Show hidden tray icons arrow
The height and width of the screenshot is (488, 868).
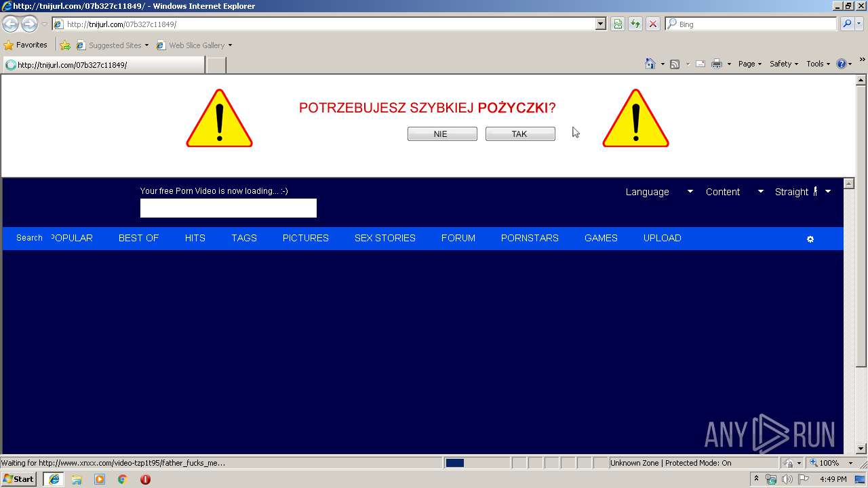(x=756, y=479)
